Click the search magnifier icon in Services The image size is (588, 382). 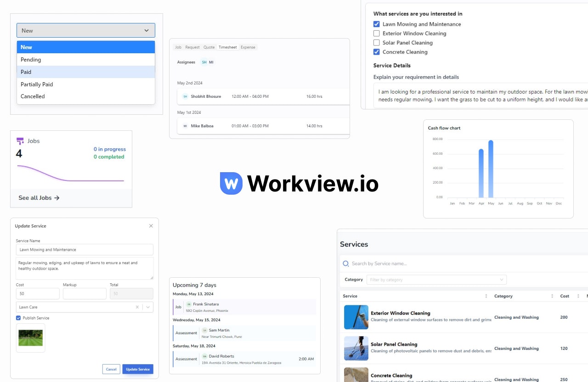pyautogui.click(x=346, y=264)
